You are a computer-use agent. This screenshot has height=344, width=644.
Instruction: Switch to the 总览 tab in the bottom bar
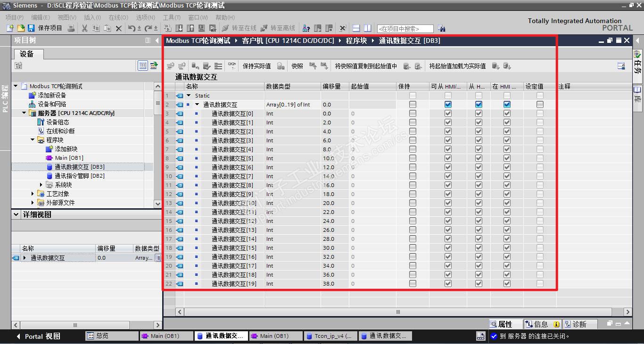click(111, 336)
